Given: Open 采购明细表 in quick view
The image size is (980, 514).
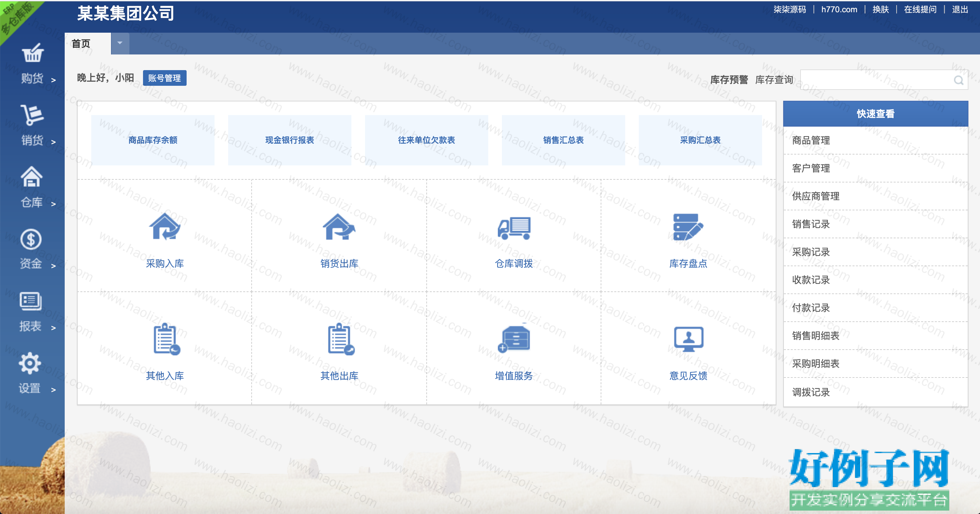Looking at the screenshot, I should point(875,364).
